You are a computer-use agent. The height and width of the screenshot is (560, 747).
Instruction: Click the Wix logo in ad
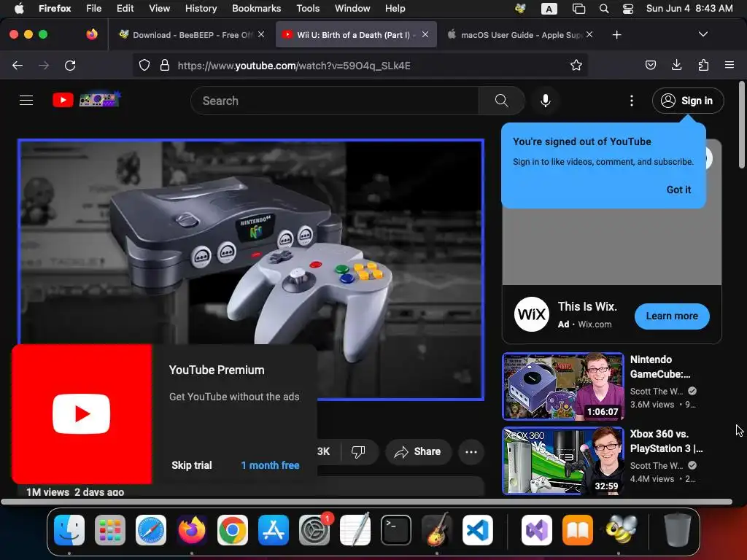[532, 314]
